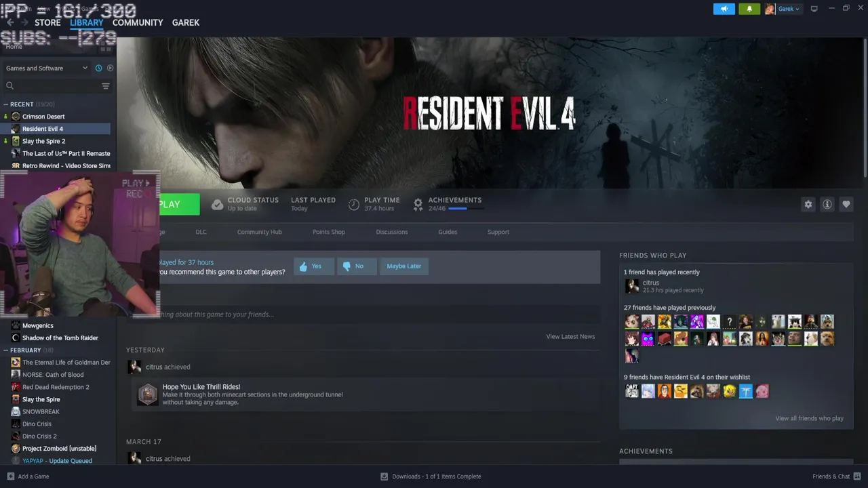Select Shadow of the Tomb Raider
This screenshot has width=868, height=488.
click(60, 338)
